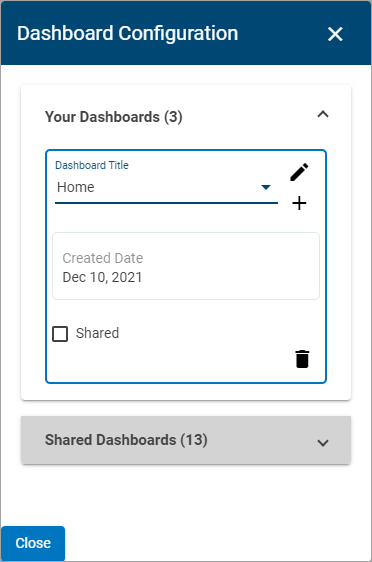
Task: Click the Shared checkbox label text
Action: pos(97,333)
